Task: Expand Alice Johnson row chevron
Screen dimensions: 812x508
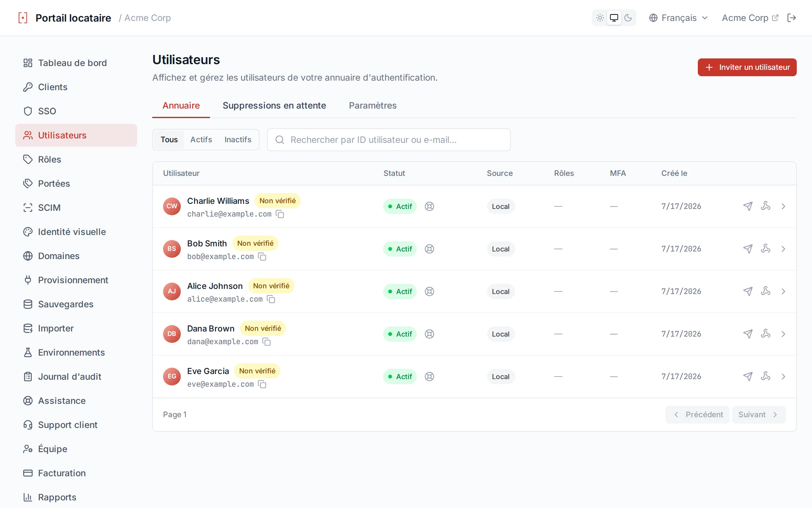Action: [x=783, y=291]
